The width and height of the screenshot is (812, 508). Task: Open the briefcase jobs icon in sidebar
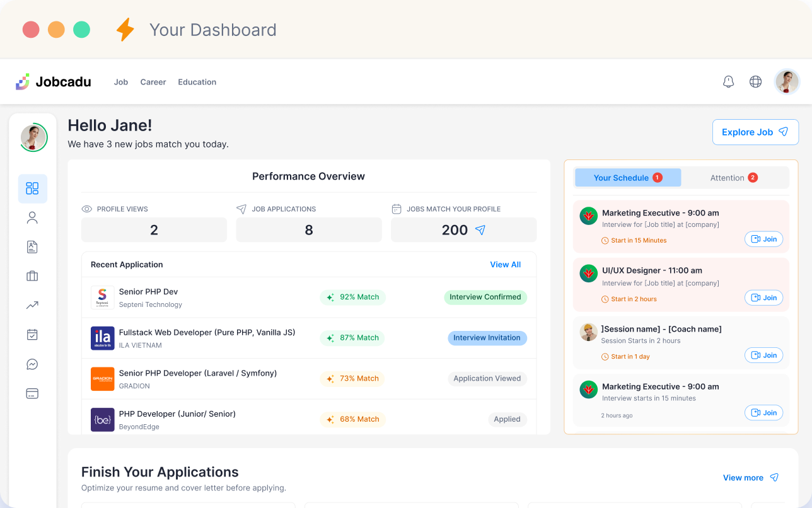[x=32, y=276]
